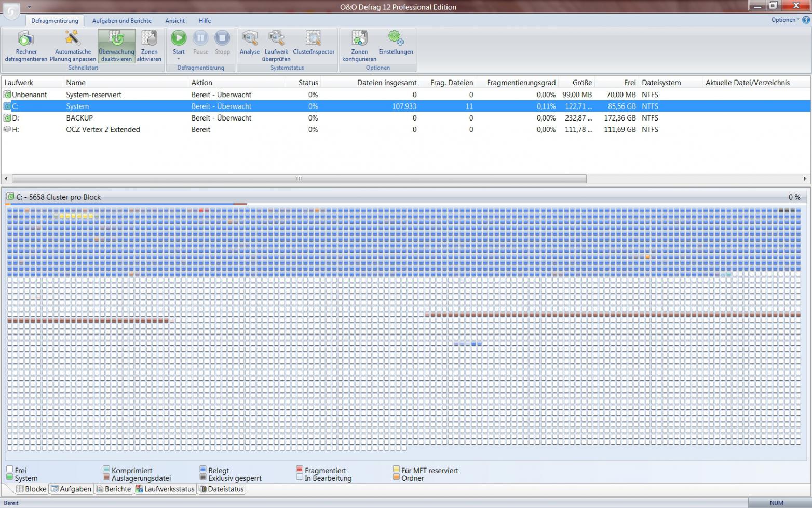Click Für MFT reserviert legend swatch
The height and width of the screenshot is (508, 812).
coord(397,469)
